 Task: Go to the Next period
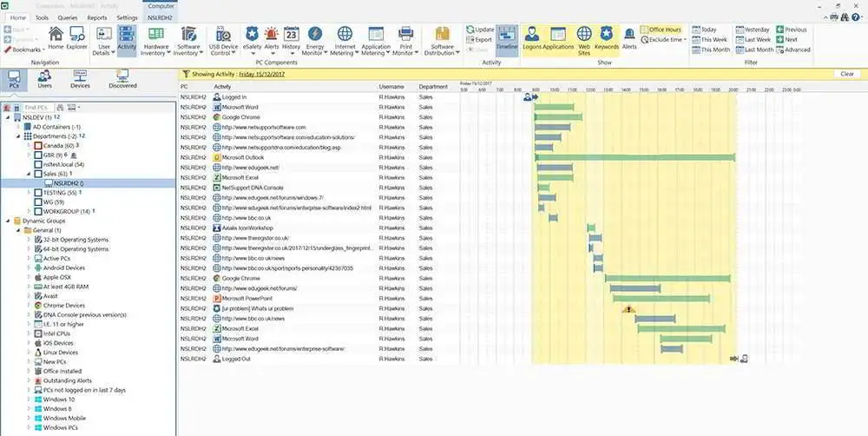pos(787,40)
